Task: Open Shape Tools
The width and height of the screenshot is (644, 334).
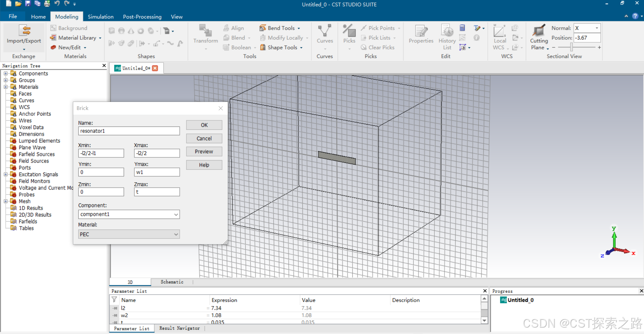Action: pyautogui.click(x=282, y=47)
